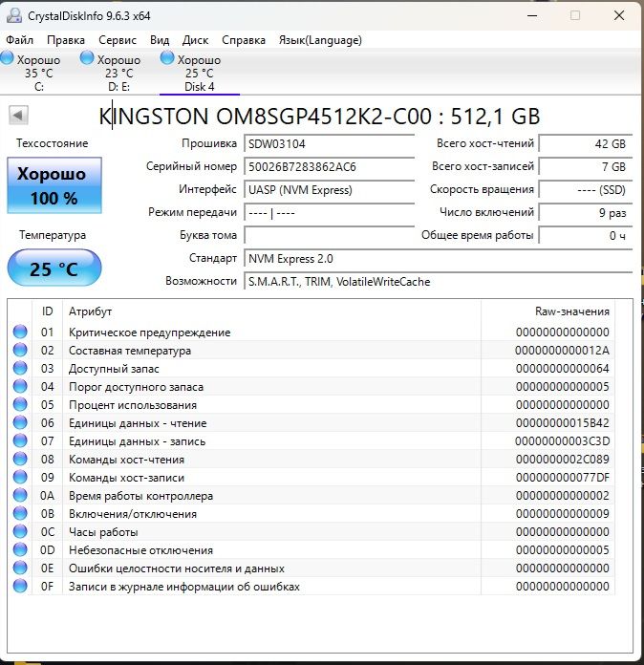Click the Возможности field with S.M.A.R.T., TRIM
644x665 pixels.
[439, 281]
